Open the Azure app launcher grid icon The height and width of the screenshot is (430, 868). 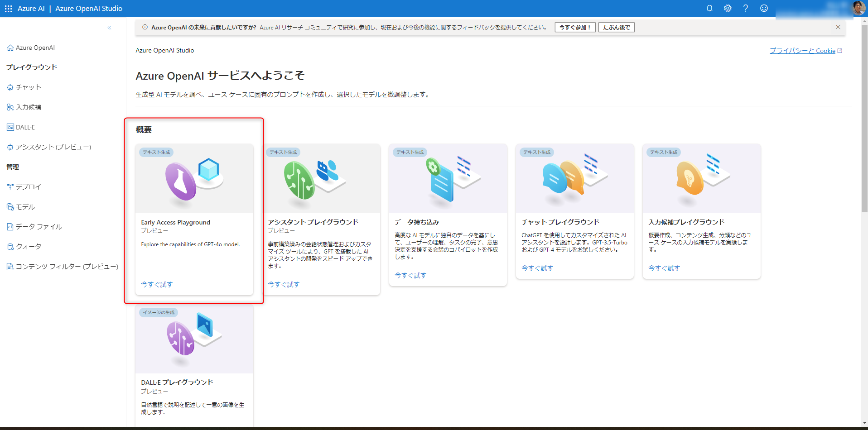[8, 8]
